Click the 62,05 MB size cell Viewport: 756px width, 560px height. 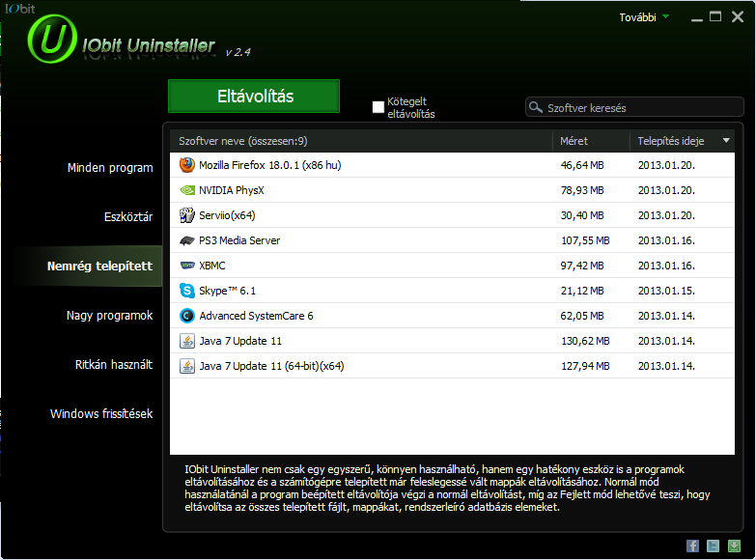click(x=582, y=316)
